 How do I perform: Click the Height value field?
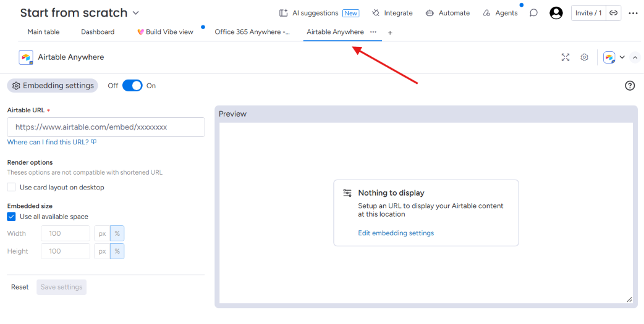point(66,251)
